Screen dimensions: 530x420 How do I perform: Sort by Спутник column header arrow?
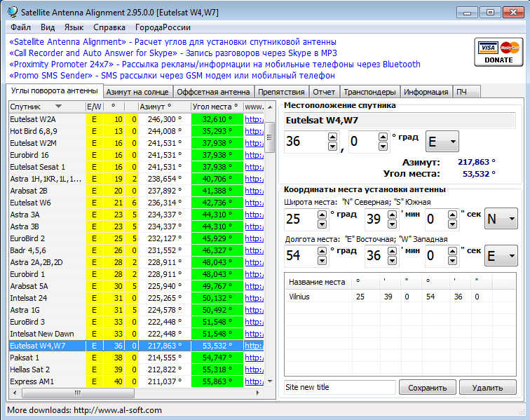pyautogui.click(x=58, y=107)
